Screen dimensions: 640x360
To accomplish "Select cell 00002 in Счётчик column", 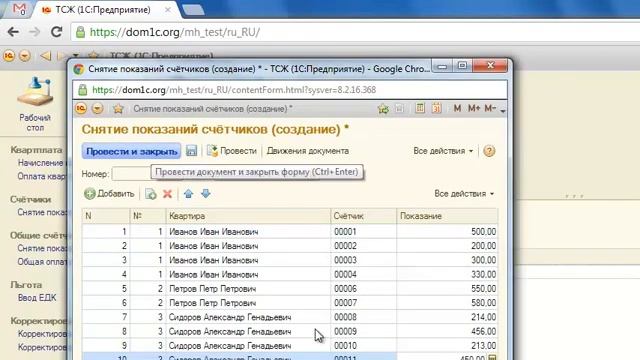I will tap(363, 246).
